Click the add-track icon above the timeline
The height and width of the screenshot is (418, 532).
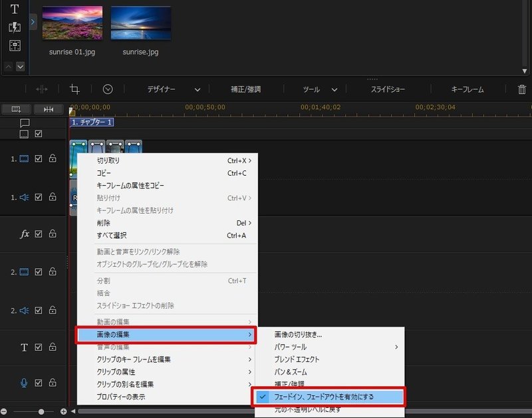coord(15,108)
